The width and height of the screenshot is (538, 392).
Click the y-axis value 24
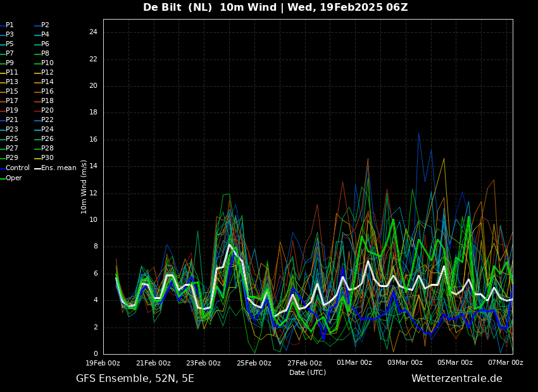click(93, 32)
